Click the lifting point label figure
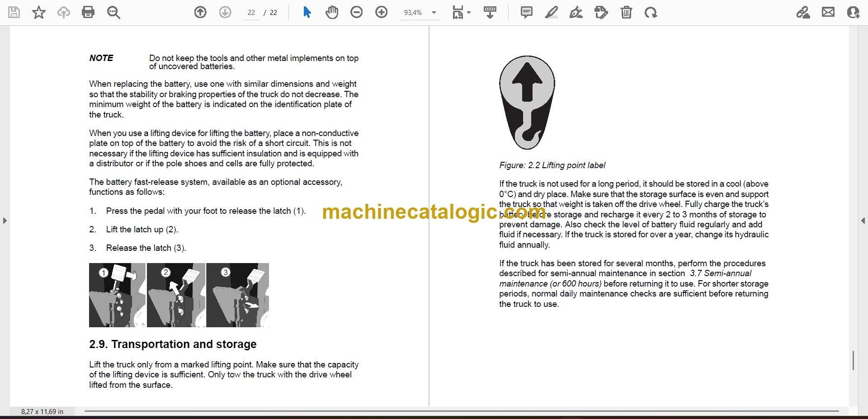This screenshot has width=868, height=419. tap(527, 103)
